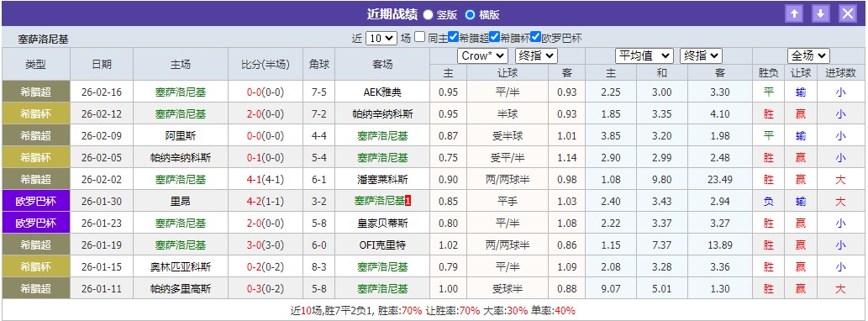This screenshot has height=321, width=868.
Task: Click the 单率:40% summary text
Action: [x=552, y=310]
